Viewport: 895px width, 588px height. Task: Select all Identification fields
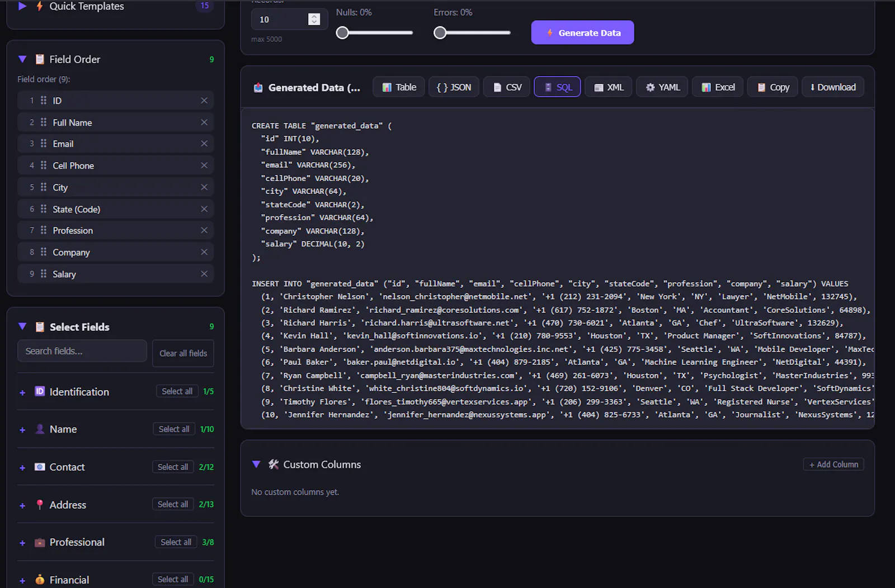coord(177,391)
